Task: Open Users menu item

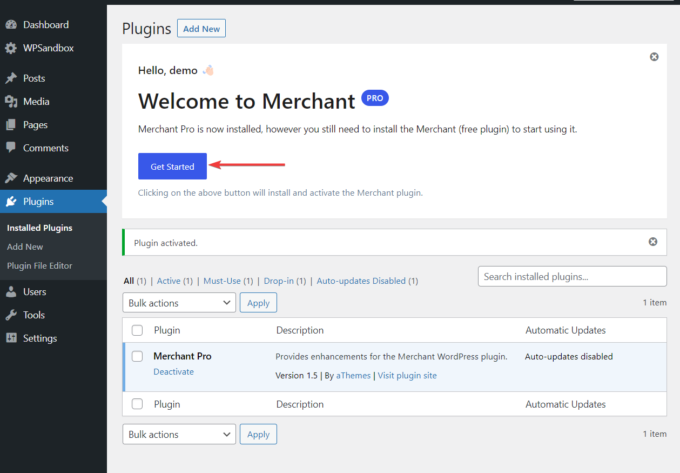Action: click(x=53, y=292)
